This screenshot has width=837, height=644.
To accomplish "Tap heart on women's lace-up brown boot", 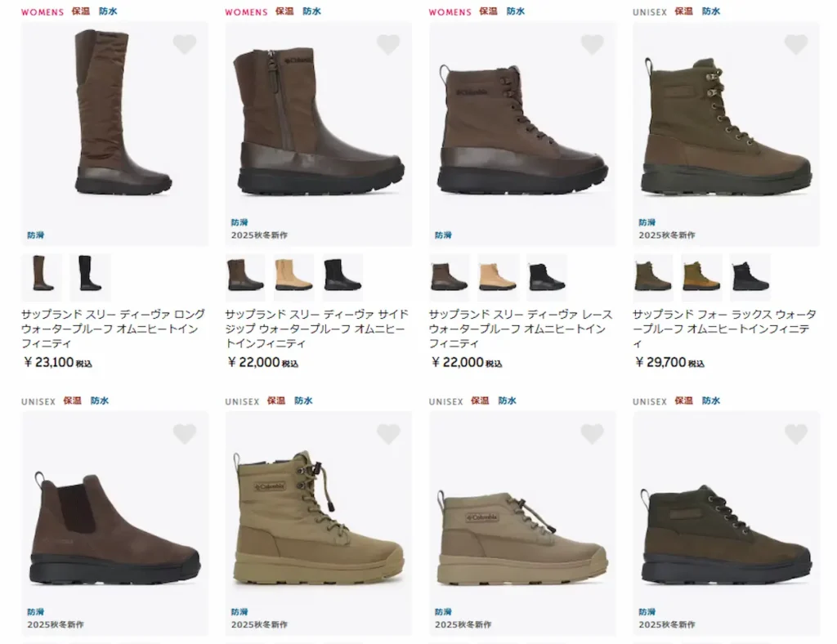I will (592, 44).
